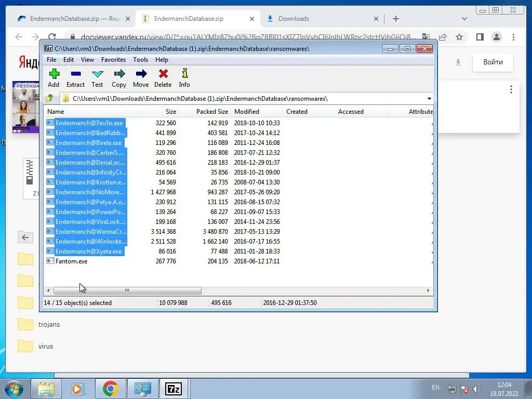The height and width of the screenshot is (399, 532).
Task: Click the Yandex download arrow icon
Action: point(458,62)
